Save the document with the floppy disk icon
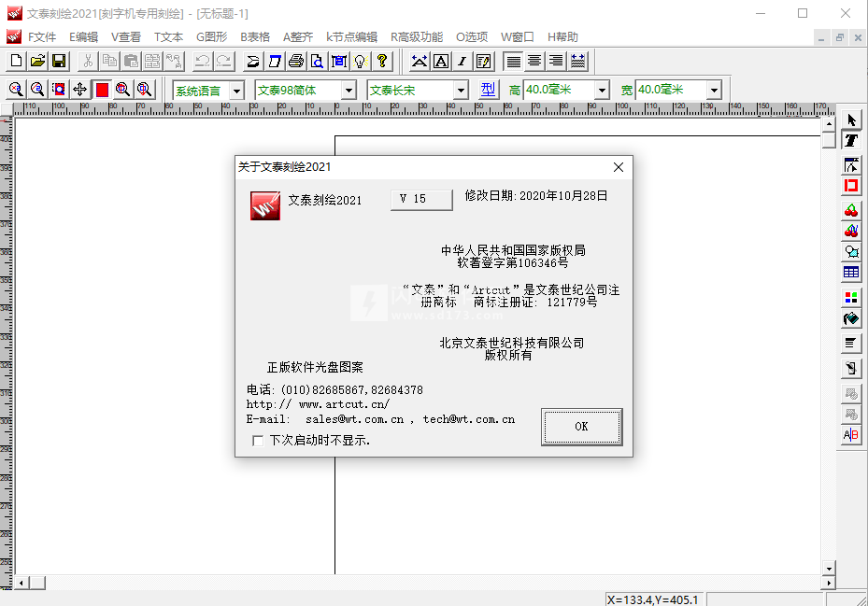 point(59,61)
